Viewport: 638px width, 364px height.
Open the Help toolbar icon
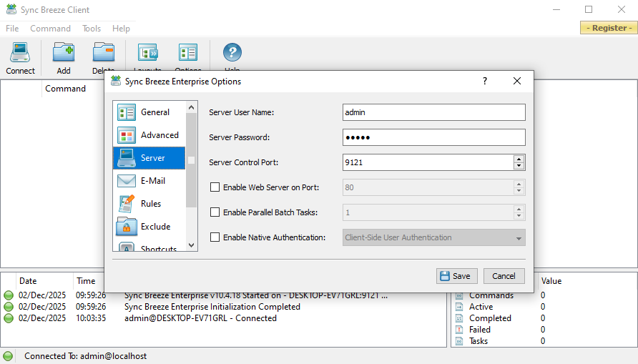tap(232, 54)
